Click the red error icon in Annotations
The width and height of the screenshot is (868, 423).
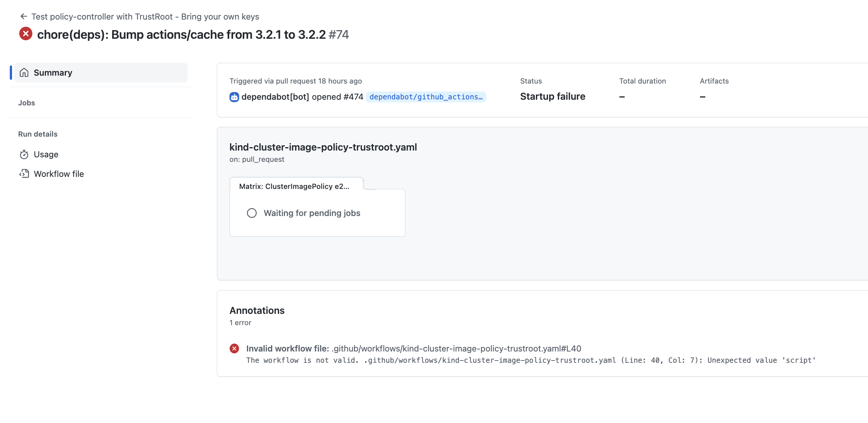tap(234, 348)
